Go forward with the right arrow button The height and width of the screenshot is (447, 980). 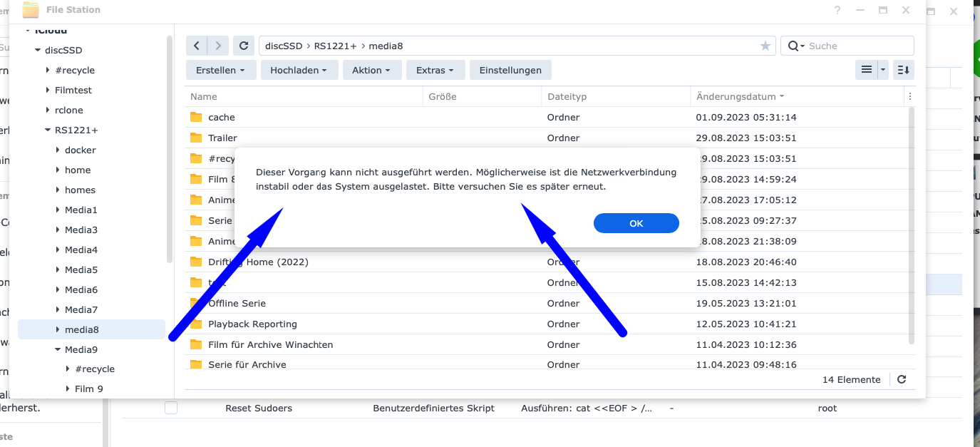(x=219, y=46)
